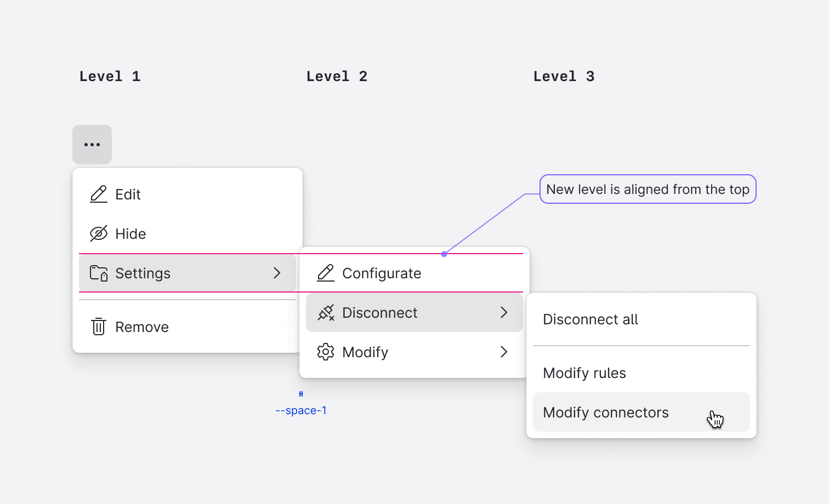Choose Remove from the context menu

click(188, 327)
